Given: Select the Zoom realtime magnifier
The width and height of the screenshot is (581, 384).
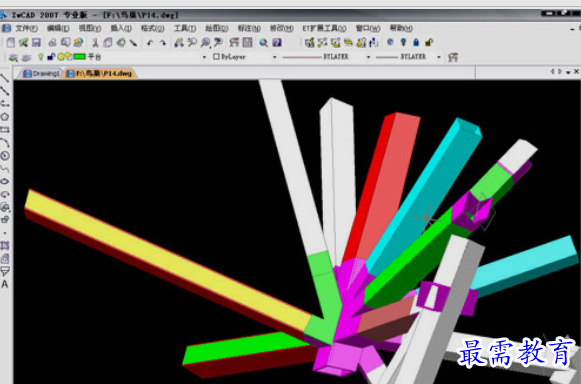Looking at the screenshot, I should coord(192,42).
